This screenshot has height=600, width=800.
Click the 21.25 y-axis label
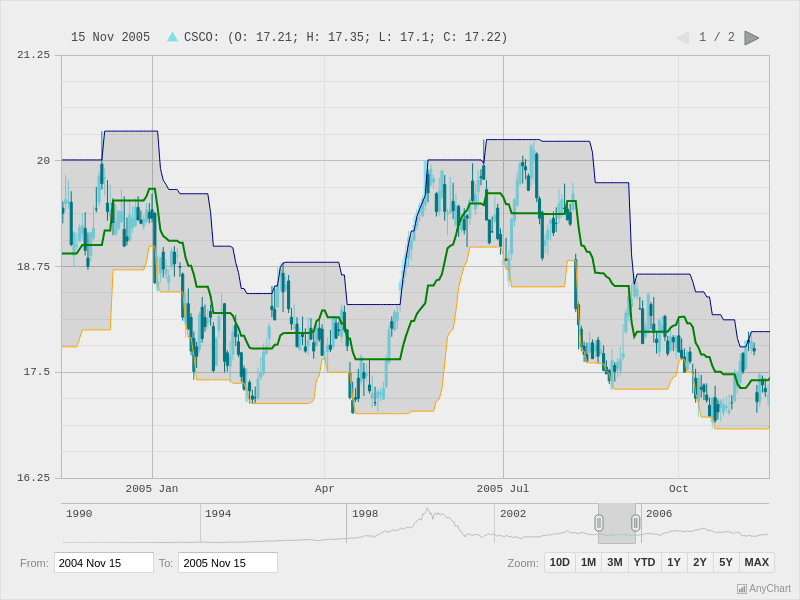pyautogui.click(x=34, y=55)
